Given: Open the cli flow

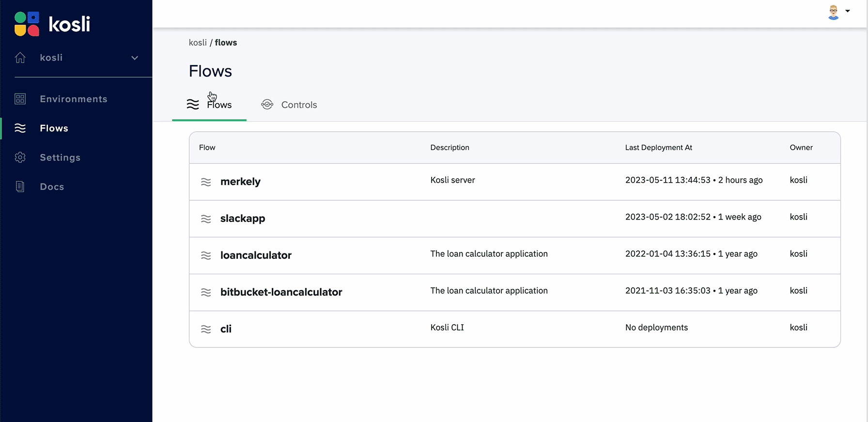Looking at the screenshot, I should coord(226,329).
